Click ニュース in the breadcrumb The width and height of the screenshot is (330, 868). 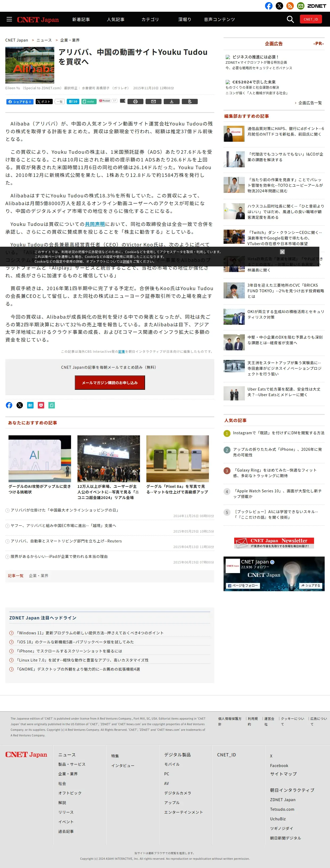[44, 40]
